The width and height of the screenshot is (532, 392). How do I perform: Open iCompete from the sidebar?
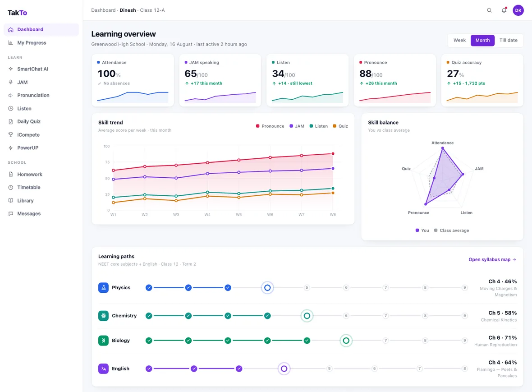(41, 135)
